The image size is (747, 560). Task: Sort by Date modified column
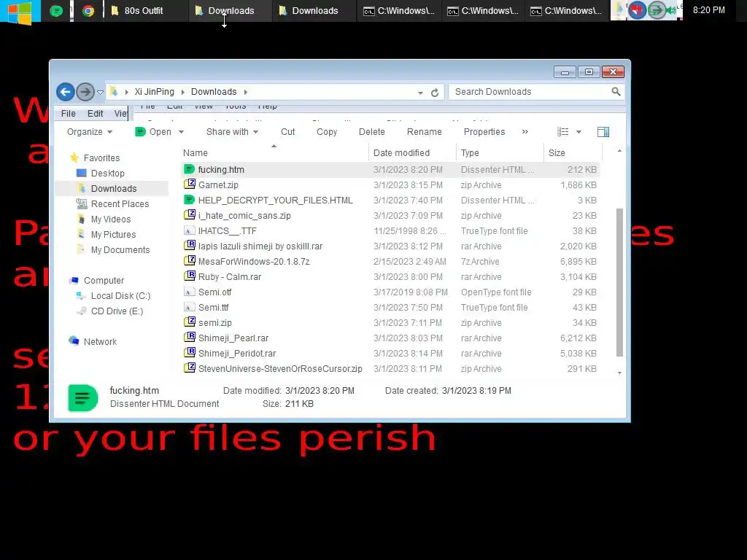pos(412,153)
